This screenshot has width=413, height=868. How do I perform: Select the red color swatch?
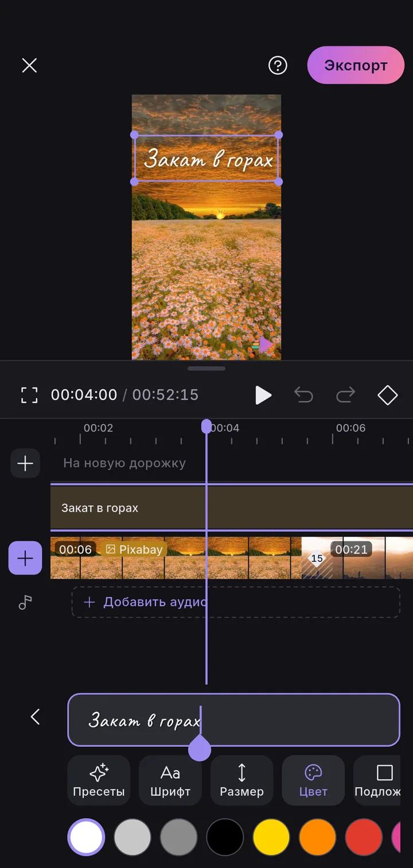[x=364, y=837]
